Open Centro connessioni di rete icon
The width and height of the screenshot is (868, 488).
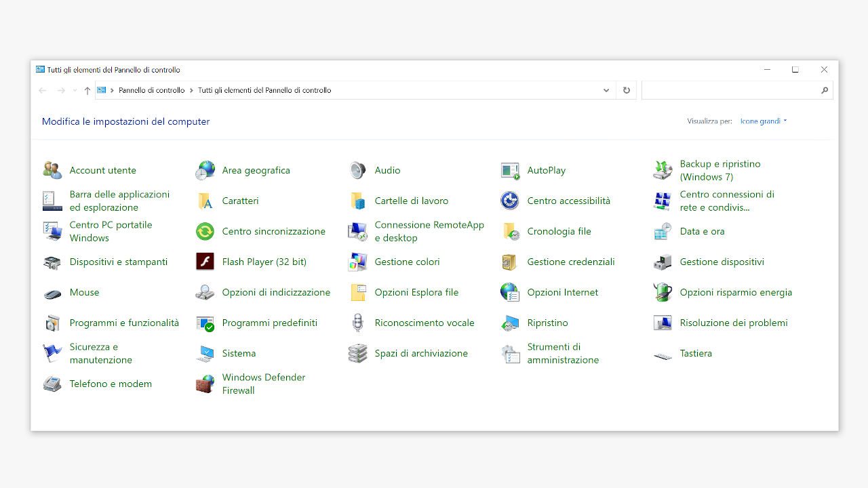pyautogui.click(x=663, y=201)
